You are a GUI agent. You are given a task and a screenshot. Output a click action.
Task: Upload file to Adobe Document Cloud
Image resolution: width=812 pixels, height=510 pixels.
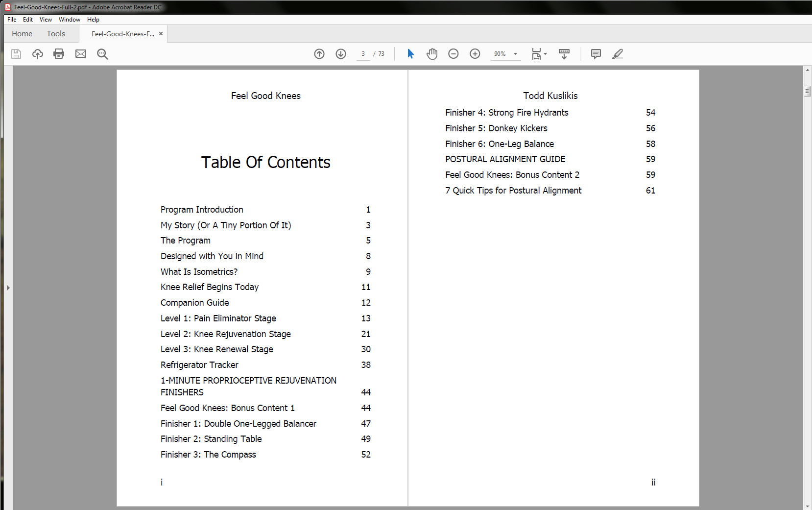tap(38, 54)
